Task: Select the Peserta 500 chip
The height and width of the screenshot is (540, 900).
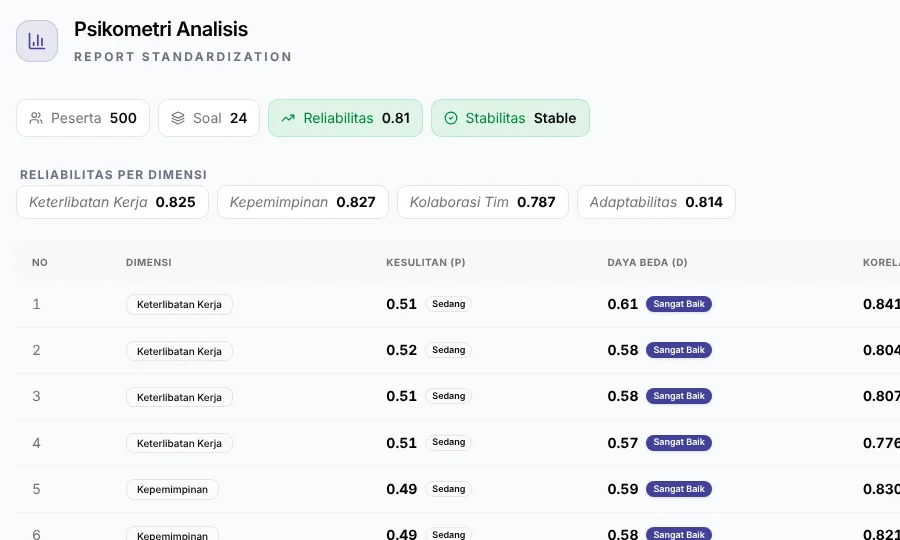Action: coord(83,118)
